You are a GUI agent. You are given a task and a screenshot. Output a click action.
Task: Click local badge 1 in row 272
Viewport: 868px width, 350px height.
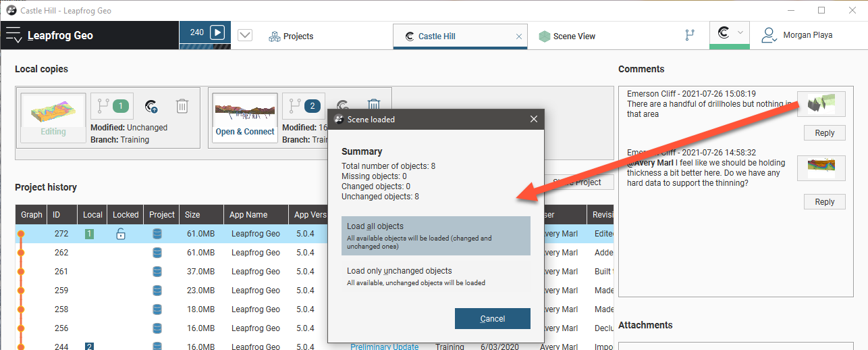[x=89, y=234]
